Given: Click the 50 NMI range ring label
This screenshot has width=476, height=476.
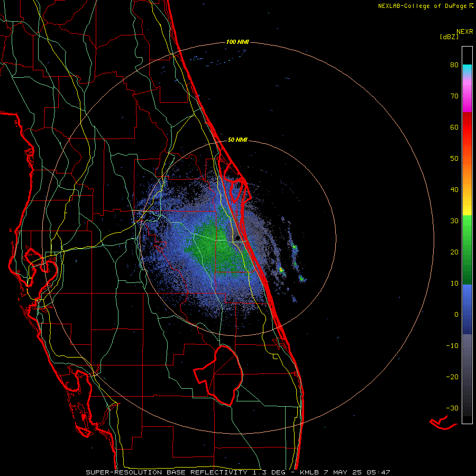Looking at the screenshot, I should 237,140.
